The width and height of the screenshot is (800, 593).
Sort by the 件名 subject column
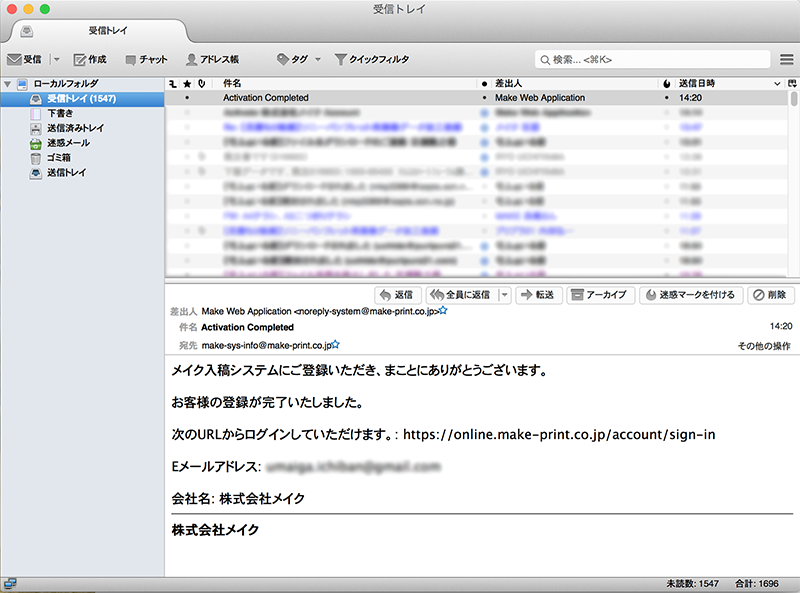pyautogui.click(x=232, y=84)
